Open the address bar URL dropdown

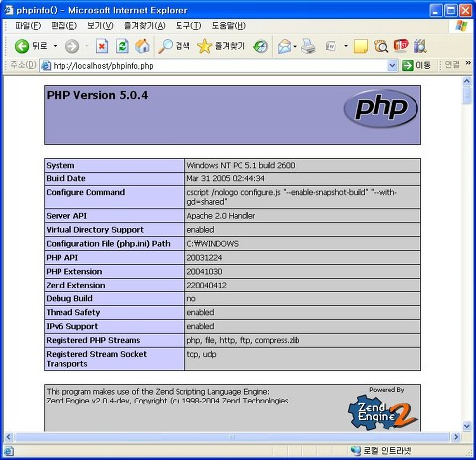[392, 66]
